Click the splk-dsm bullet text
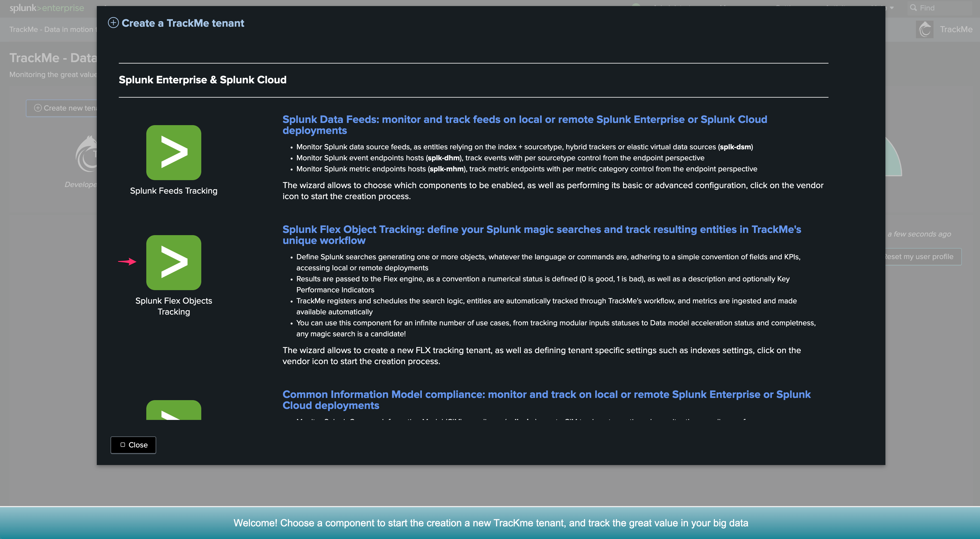The height and width of the screenshot is (539, 980). 525,147
